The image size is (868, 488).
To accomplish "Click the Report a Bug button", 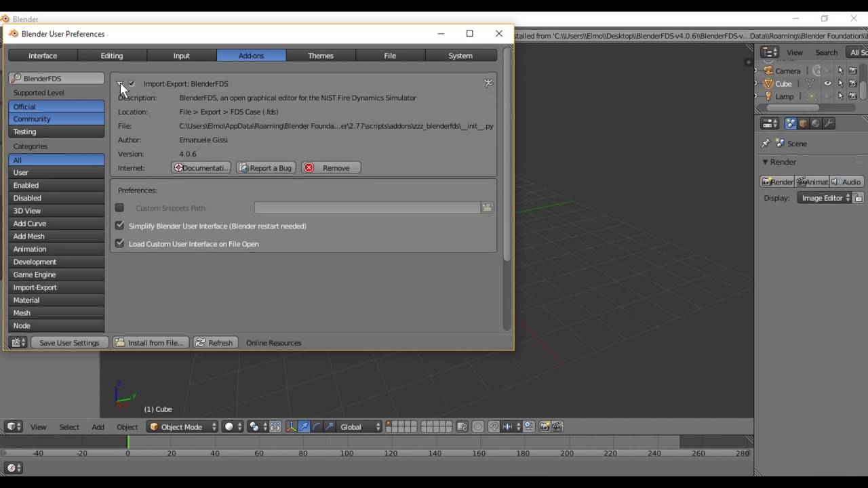I will (265, 167).
